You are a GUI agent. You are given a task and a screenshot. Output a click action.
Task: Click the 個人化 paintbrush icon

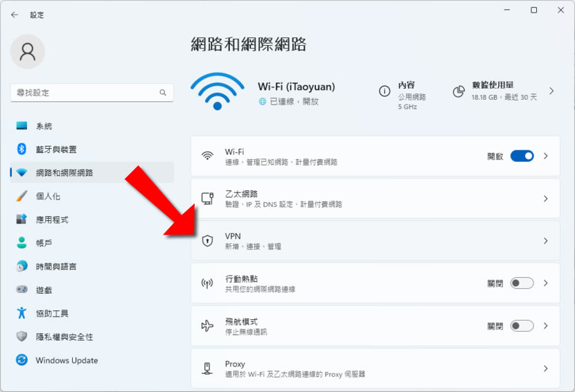(x=21, y=196)
